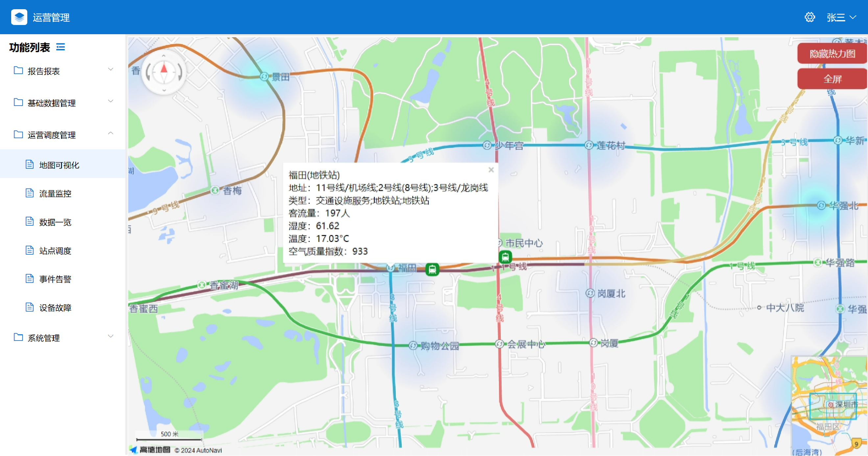Click the 客流量: 197人 text
This screenshot has width=868, height=456.
pos(319,213)
